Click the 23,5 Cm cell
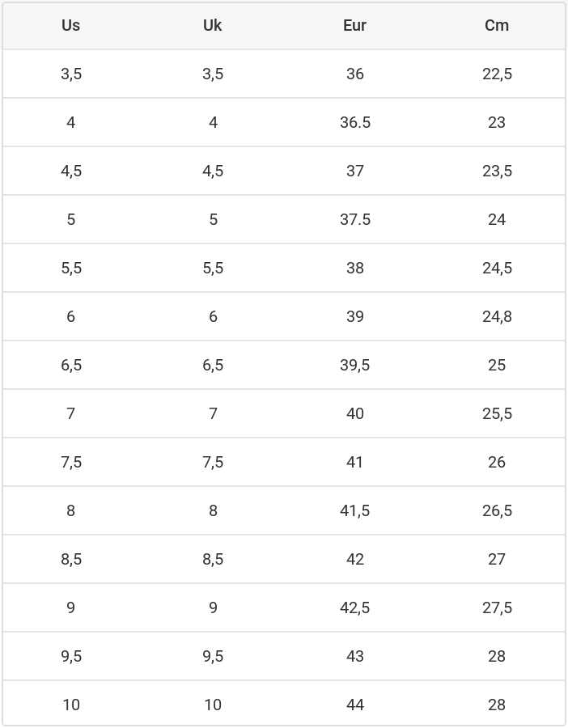 click(x=497, y=171)
